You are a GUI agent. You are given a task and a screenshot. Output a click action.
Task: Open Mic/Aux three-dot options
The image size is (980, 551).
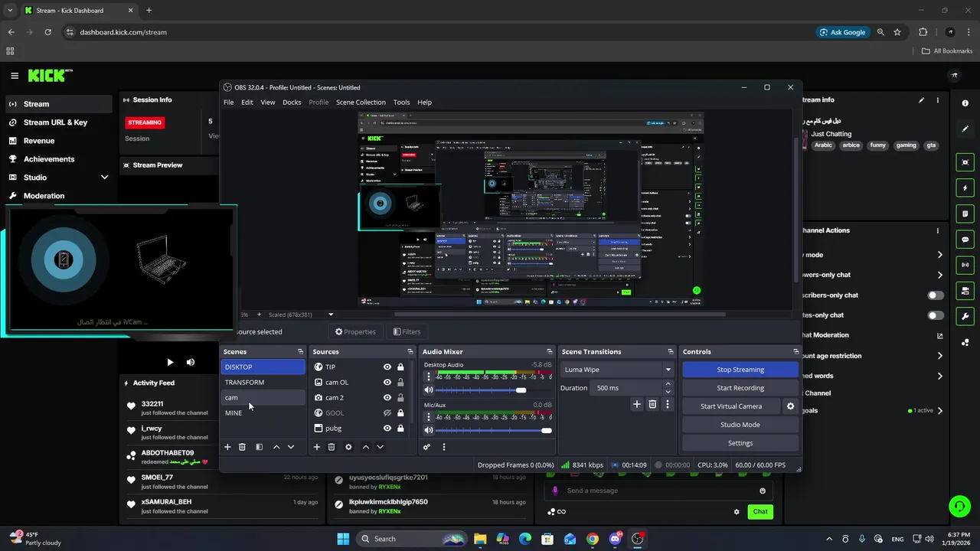(429, 417)
